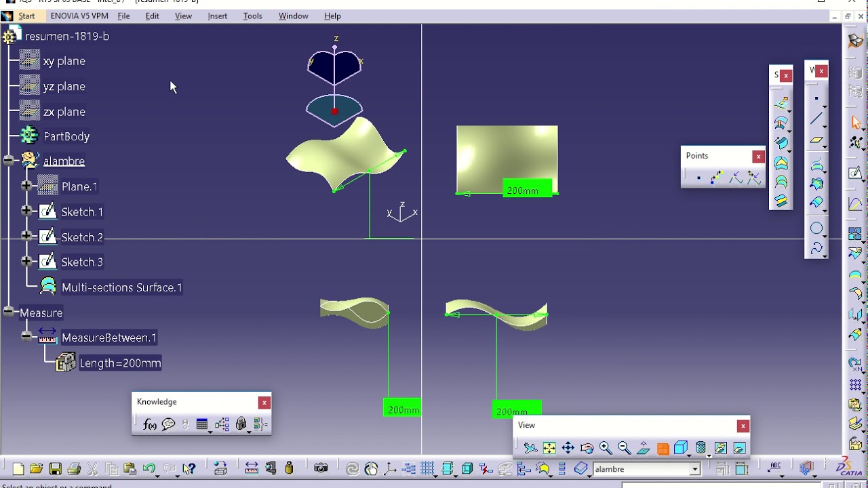Collapse the MeasureBetween.1 node
868x488 pixels.
(x=26, y=337)
